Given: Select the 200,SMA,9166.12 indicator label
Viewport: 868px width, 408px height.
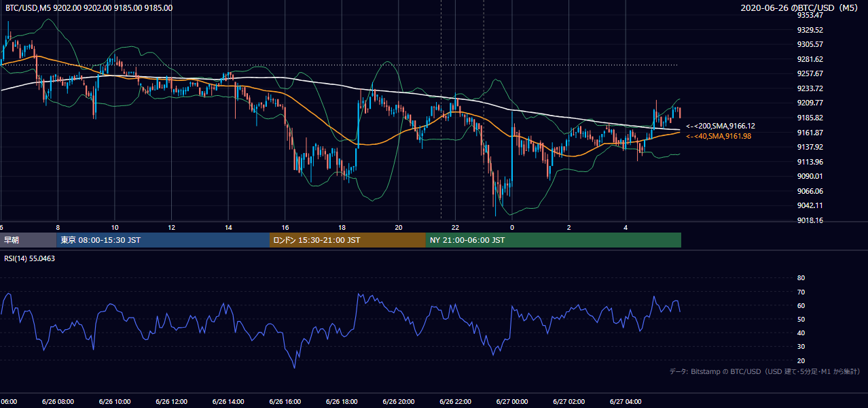Looking at the screenshot, I should click(x=721, y=126).
